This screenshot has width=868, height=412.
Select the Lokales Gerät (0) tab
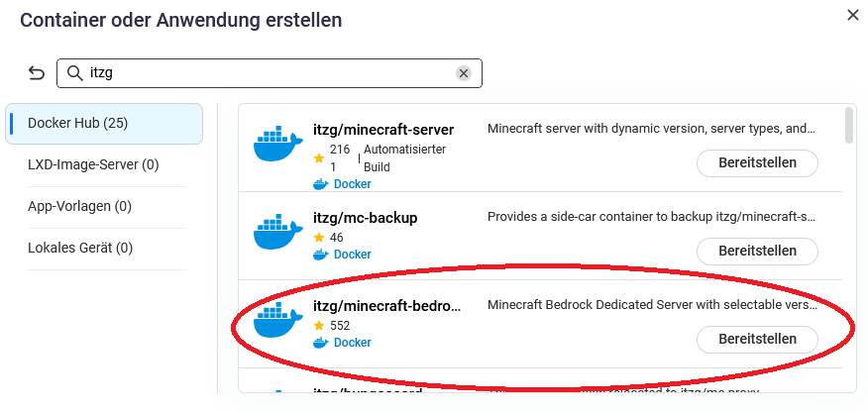click(x=80, y=248)
